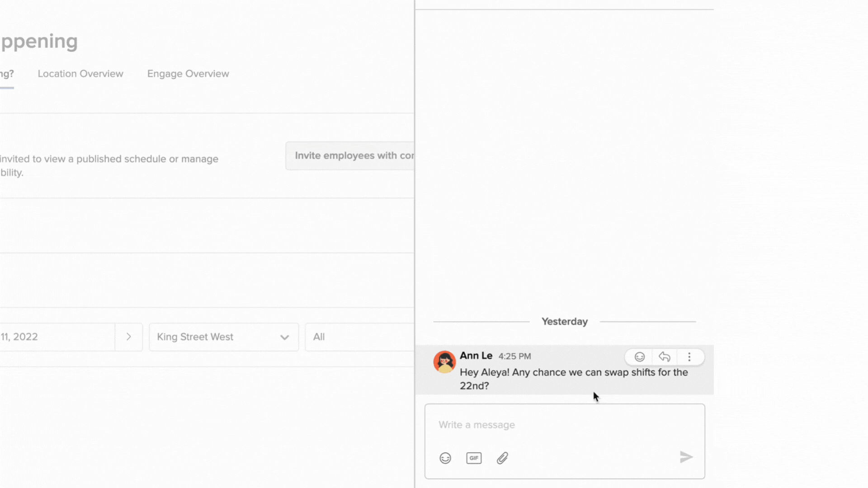Viewport: 868px width, 488px height.
Task: Insert a GIF into the message
Action: [474, 458]
